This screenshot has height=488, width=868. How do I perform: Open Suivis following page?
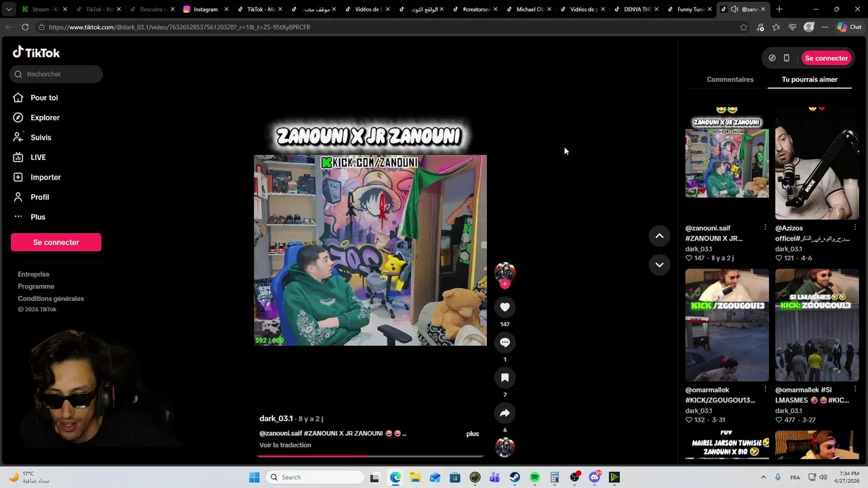click(x=41, y=138)
